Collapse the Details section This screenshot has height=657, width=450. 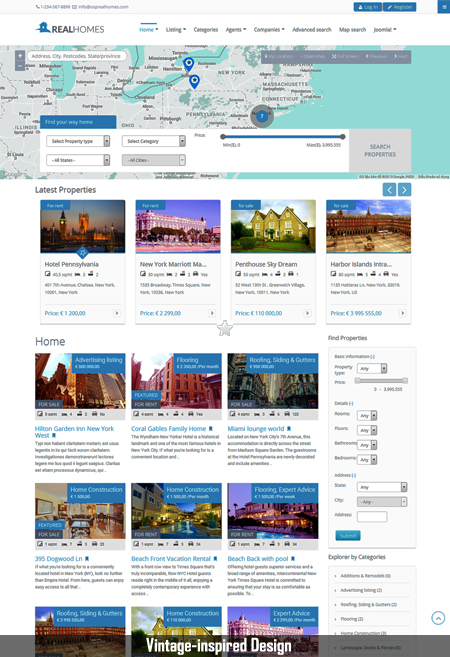(x=351, y=403)
